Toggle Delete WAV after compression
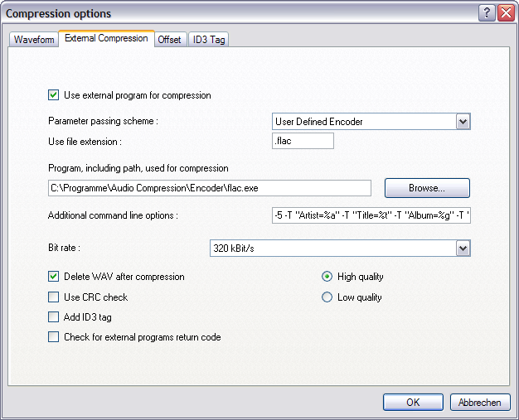 [x=53, y=277]
